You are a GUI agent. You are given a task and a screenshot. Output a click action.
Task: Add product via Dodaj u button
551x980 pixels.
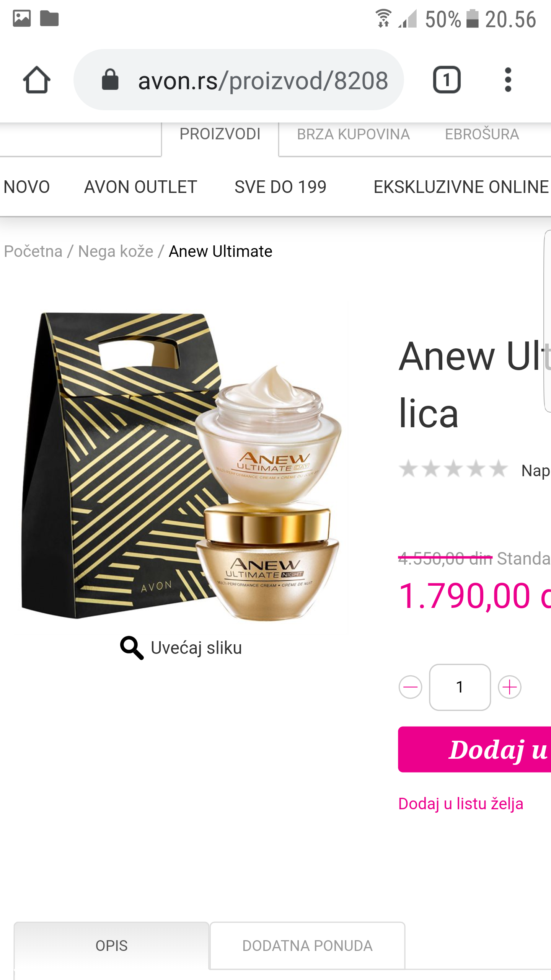(x=474, y=749)
